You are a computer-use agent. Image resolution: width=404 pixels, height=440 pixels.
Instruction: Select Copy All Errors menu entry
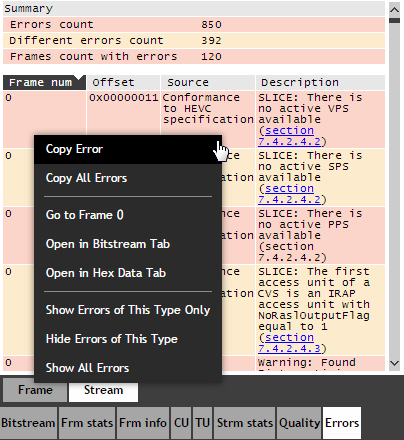(x=128, y=178)
